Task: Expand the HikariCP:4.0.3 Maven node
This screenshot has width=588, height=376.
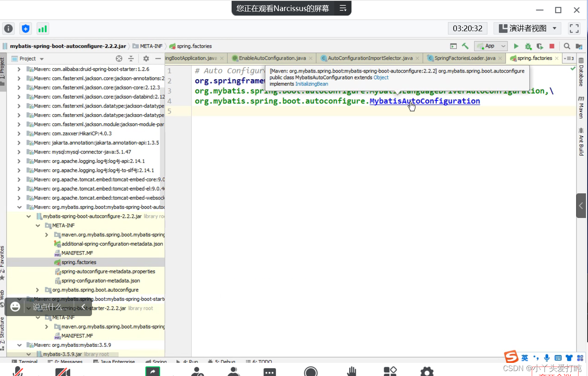Action: (19, 133)
